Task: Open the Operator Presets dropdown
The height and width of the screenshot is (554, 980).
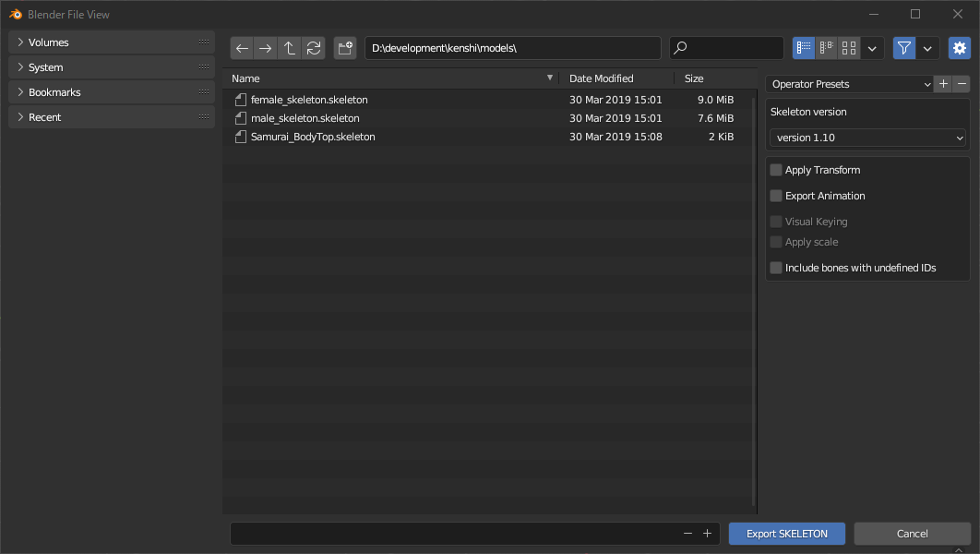Action: (849, 84)
